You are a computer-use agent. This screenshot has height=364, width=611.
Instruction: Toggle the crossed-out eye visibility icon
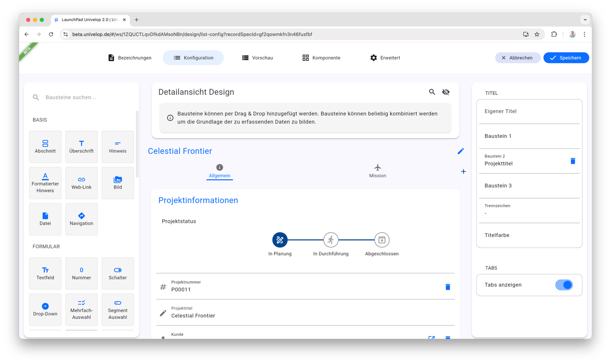coord(446,92)
